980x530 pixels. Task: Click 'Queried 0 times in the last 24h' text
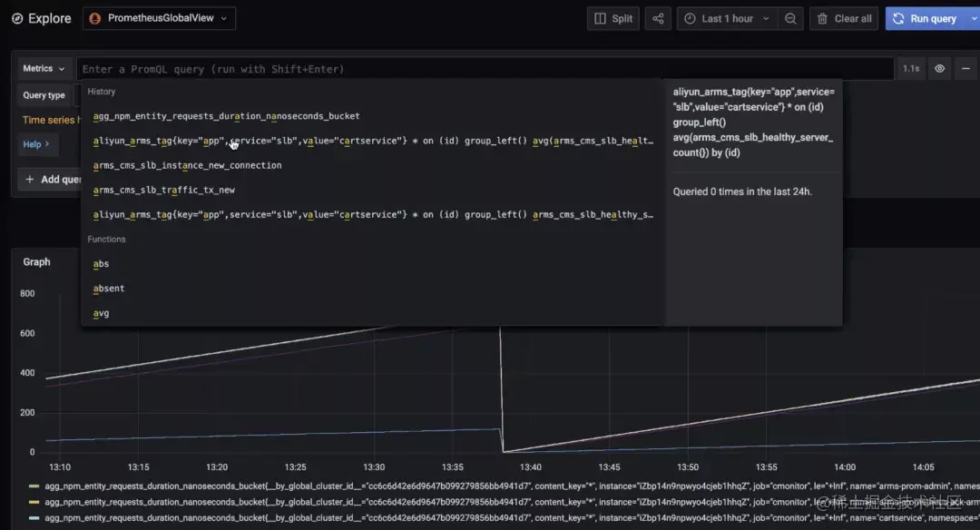click(742, 191)
